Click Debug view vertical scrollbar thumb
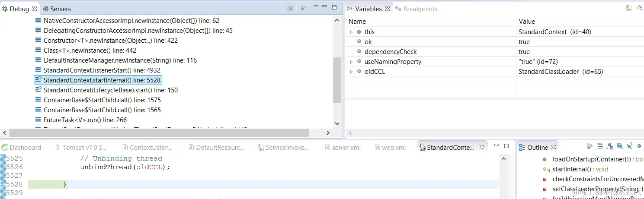 pos(337,79)
